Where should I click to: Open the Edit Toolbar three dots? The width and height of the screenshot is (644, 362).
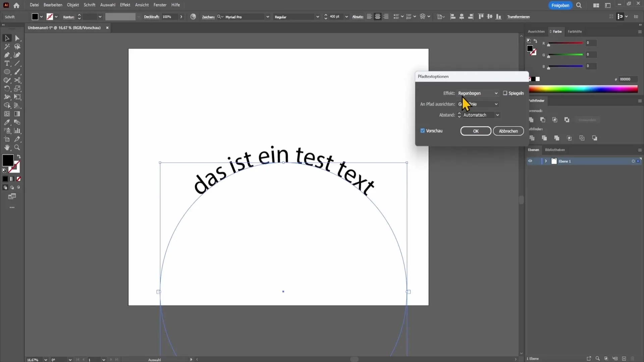tap(12, 207)
